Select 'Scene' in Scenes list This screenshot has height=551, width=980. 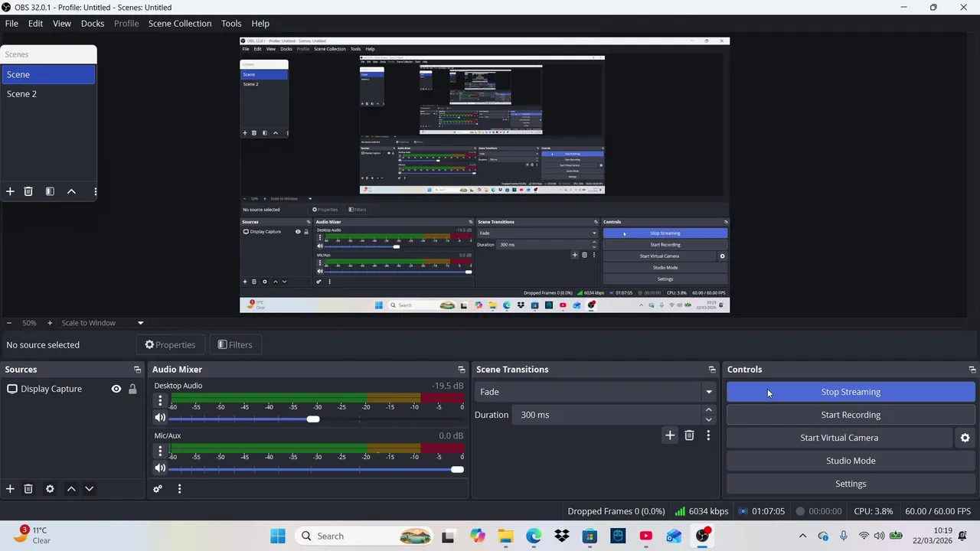(x=48, y=74)
